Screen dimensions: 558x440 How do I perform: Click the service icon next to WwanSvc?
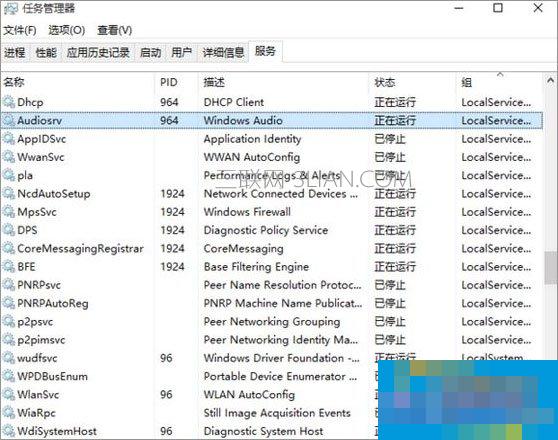pos(9,157)
